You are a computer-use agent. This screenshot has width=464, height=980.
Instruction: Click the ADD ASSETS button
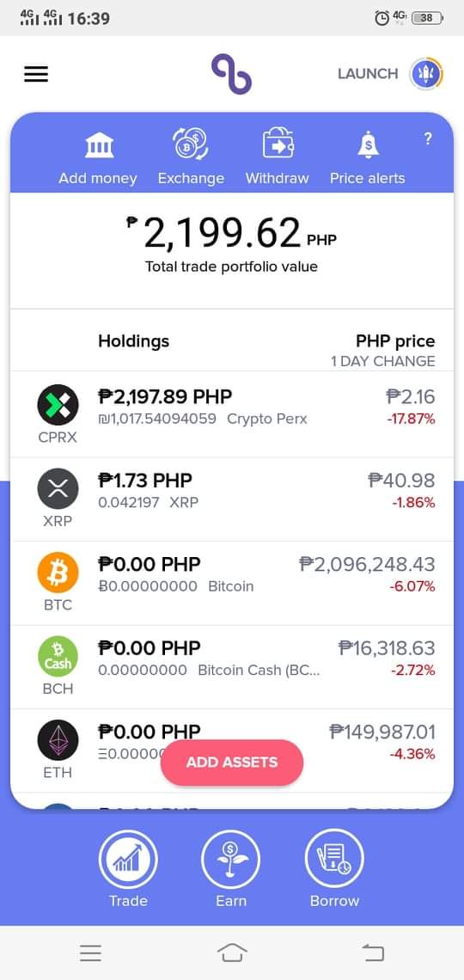pyautogui.click(x=232, y=763)
